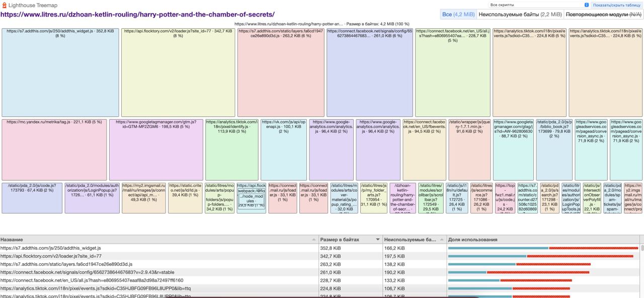This screenshot has height=298, width=644.
Task: Select facebook fbevents.js 94,5 KiB tile
Action: pyautogui.click(x=425, y=150)
